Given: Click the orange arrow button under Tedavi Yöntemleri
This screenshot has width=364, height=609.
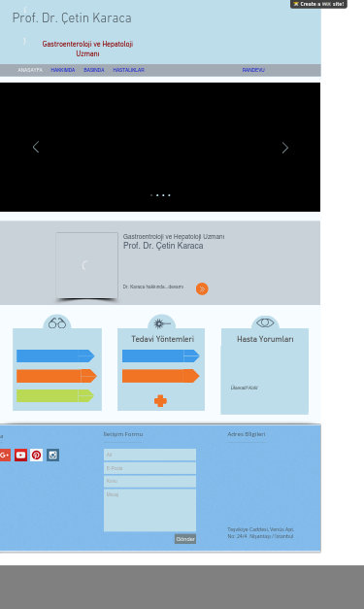Looking at the screenshot, I should pos(161,376).
